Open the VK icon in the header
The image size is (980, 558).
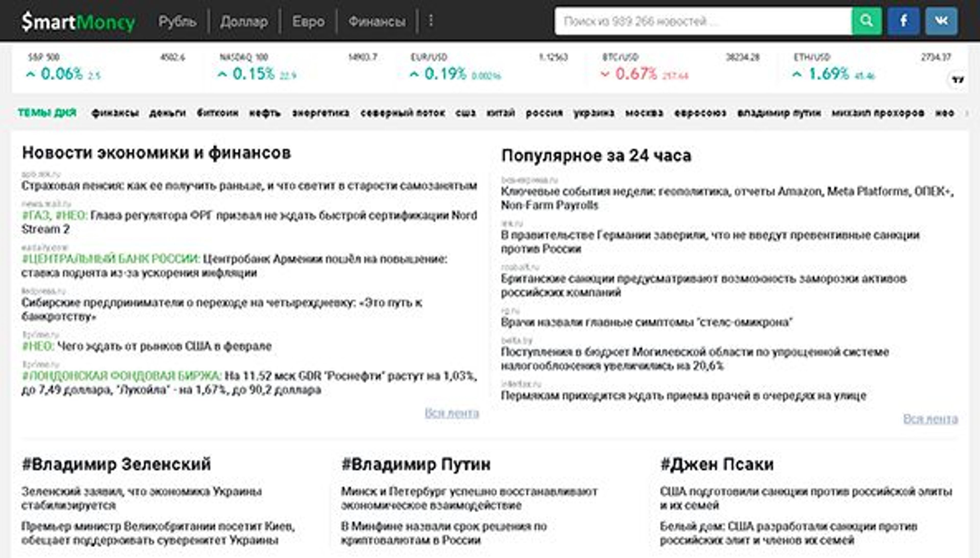click(x=941, y=21)
